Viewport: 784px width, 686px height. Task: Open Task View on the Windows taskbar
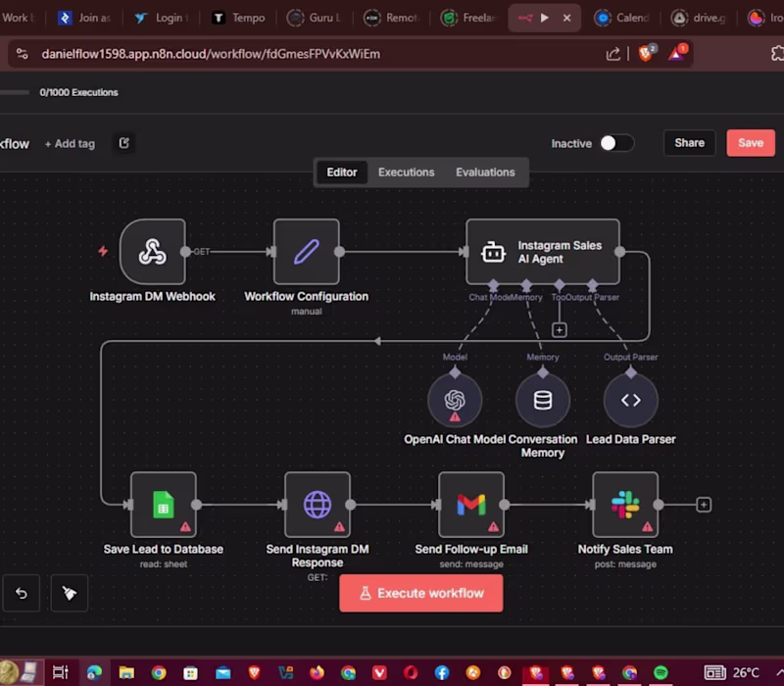(61, 672)
